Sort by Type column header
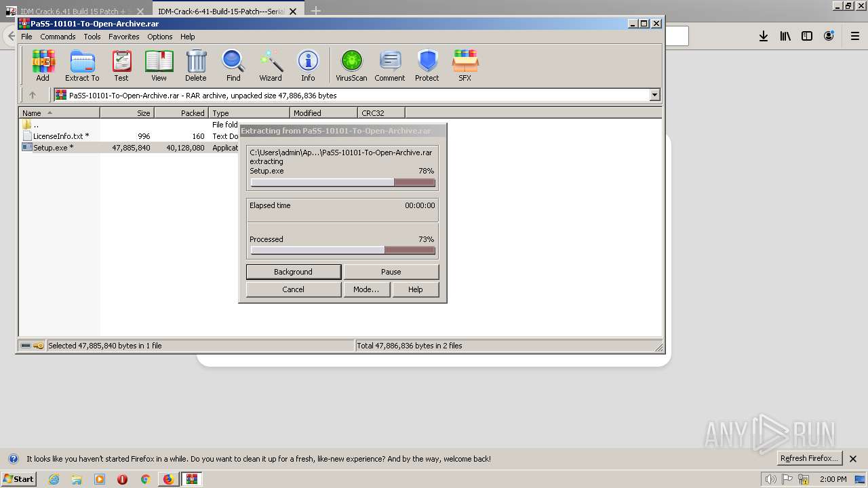Screen dimensions: 868x488 pos(250,113)
